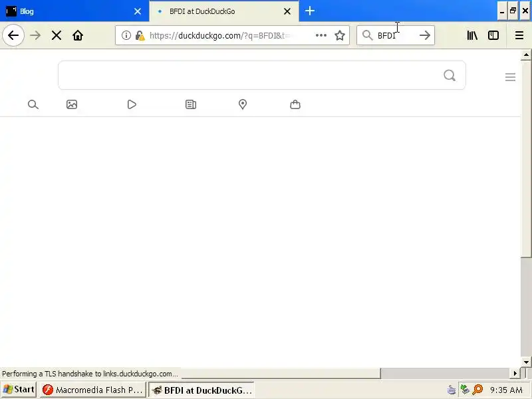The image size is (532, 399).
Task: Click the leftmost system tray icon
Action: (452, 390)
